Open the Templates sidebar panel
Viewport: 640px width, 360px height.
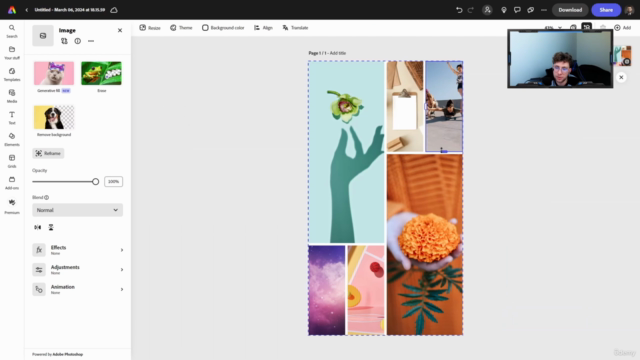point(12,74)
